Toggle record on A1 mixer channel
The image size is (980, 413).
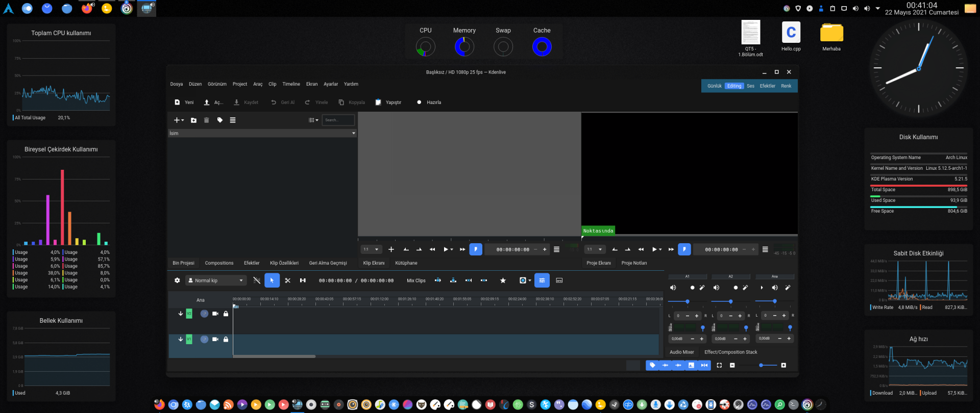click(692, 288)
